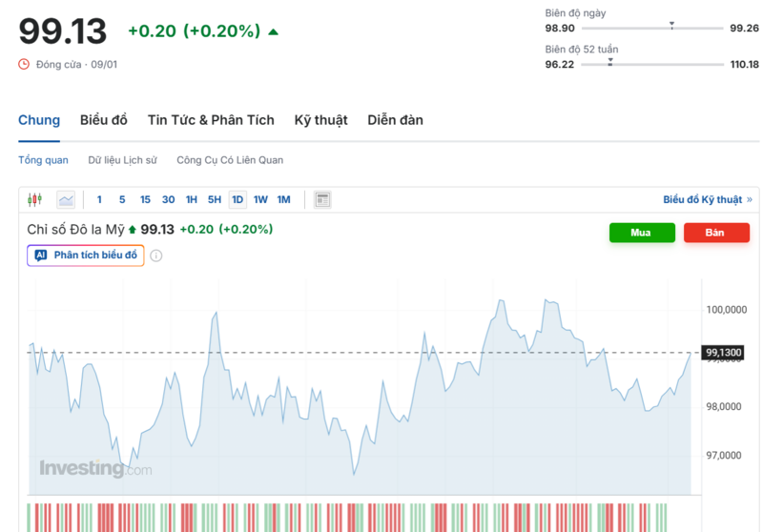The height and width of the screenshot is (532, 763).
Task: Switch chart to 5H interval
Action: 215,199
